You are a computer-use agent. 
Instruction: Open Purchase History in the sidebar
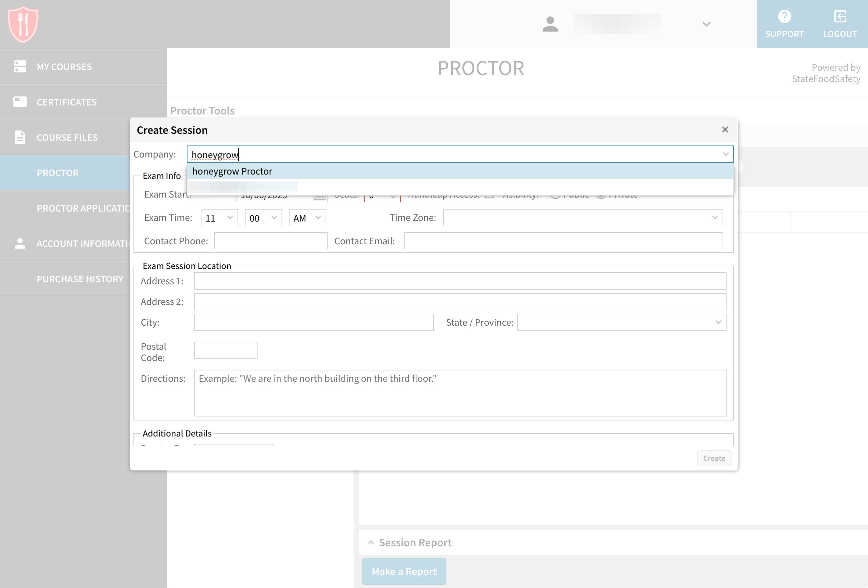coord(80,279)
